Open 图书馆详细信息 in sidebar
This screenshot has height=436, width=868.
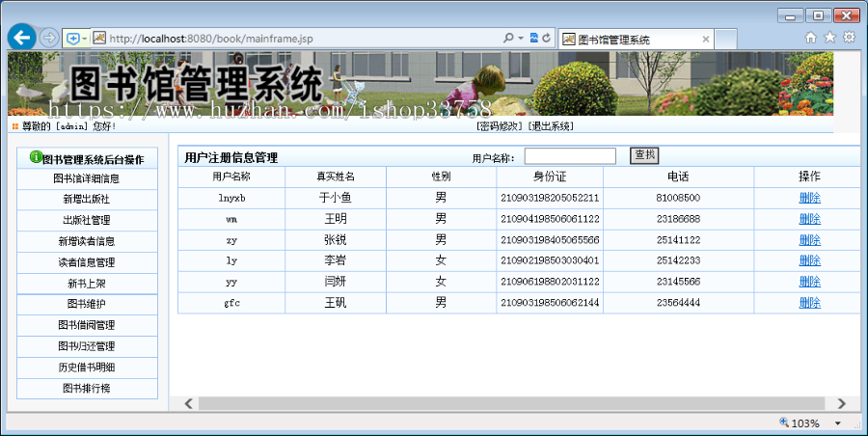pos(87,178)
